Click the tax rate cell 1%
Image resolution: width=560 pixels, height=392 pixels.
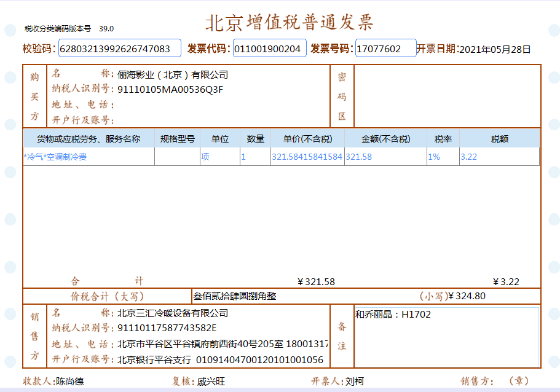443,157
